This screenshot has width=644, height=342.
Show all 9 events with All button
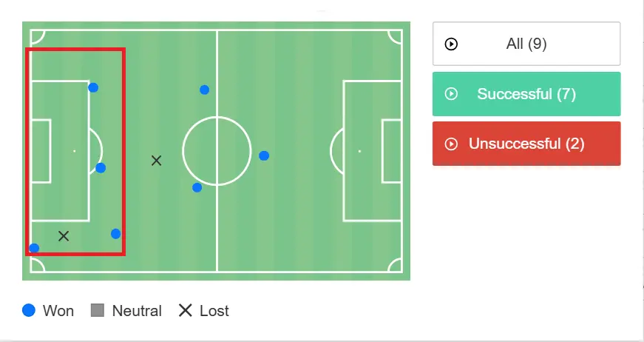tap(526, 44)
